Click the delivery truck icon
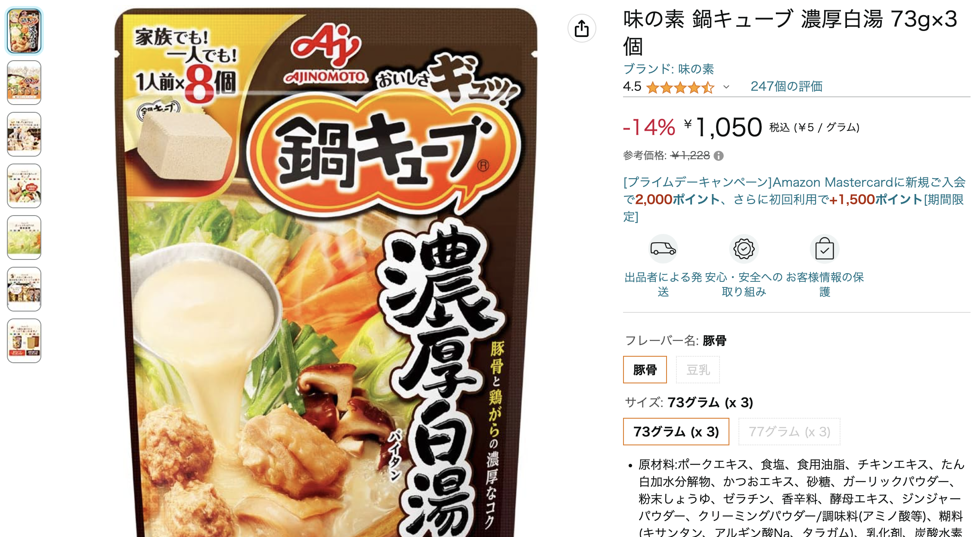The height and width of the screenshot is (537, 980). pyautogui.click(x=663, y=249)
